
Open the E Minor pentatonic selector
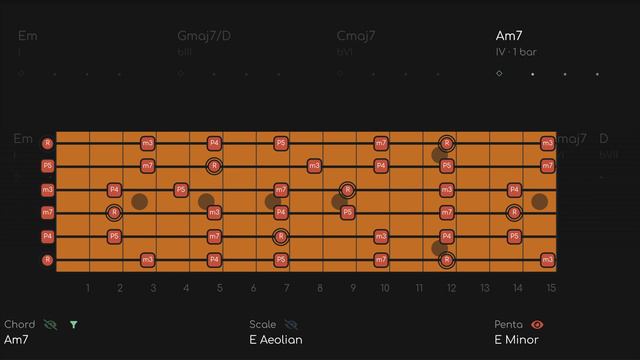coord(516,340)
